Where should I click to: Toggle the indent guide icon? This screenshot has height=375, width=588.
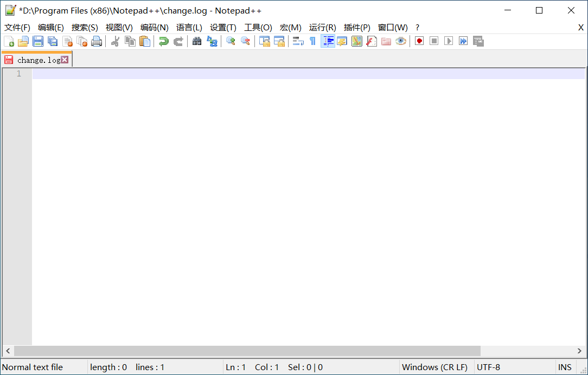(x=328, y=41)
